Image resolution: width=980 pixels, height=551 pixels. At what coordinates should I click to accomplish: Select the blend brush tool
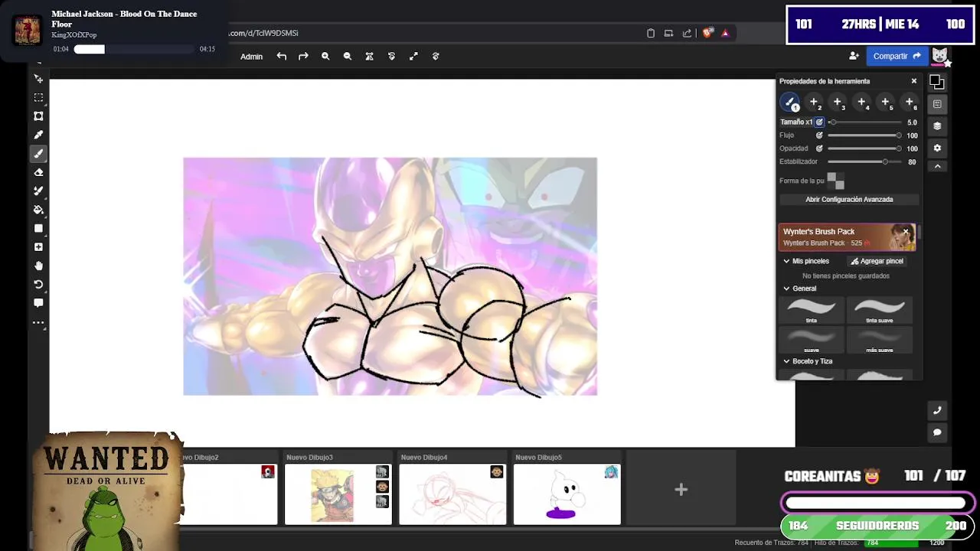click(x=38, y=191)
